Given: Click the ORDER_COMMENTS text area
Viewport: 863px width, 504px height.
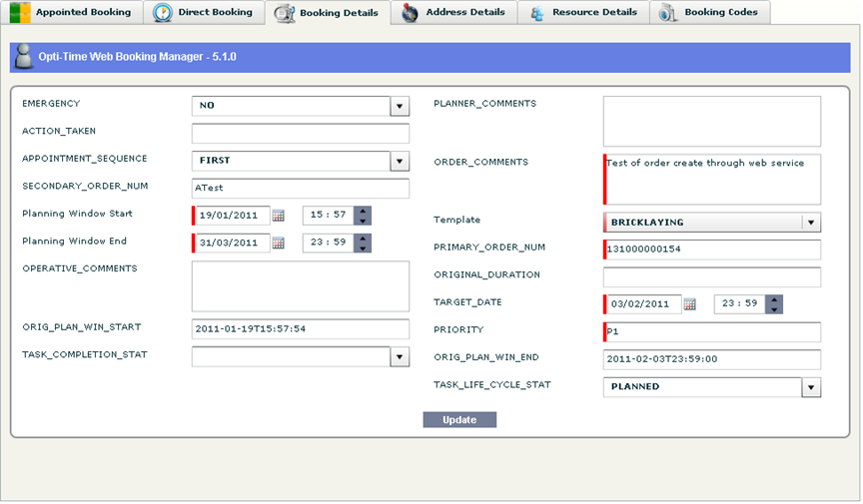Looking at the screenshot, I should (711, 180).
